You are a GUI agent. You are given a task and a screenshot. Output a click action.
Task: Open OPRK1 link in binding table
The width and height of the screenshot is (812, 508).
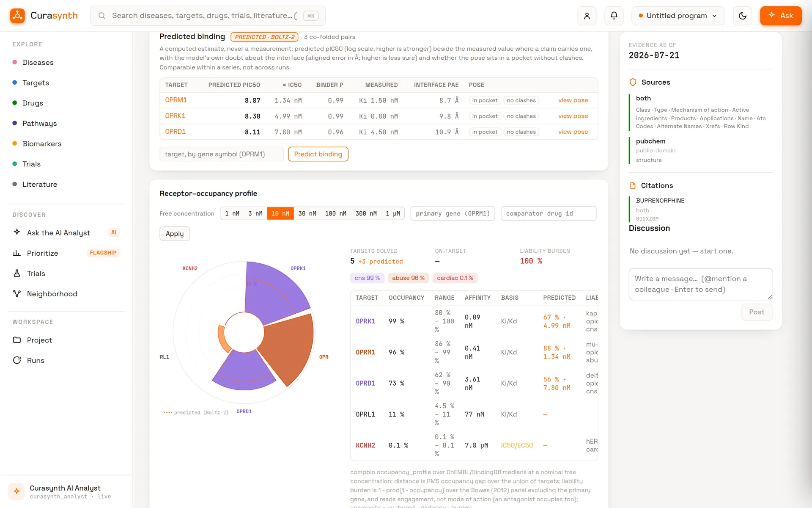click(x=175, y=116)
